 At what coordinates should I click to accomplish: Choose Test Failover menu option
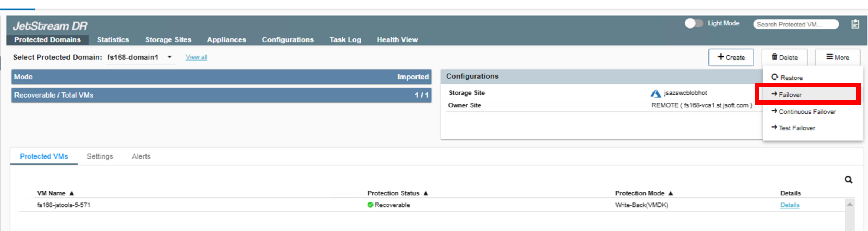[797, 128]
